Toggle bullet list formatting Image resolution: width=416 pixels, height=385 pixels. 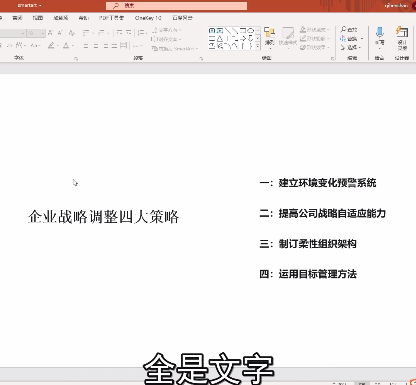click(x=86, y=33)
